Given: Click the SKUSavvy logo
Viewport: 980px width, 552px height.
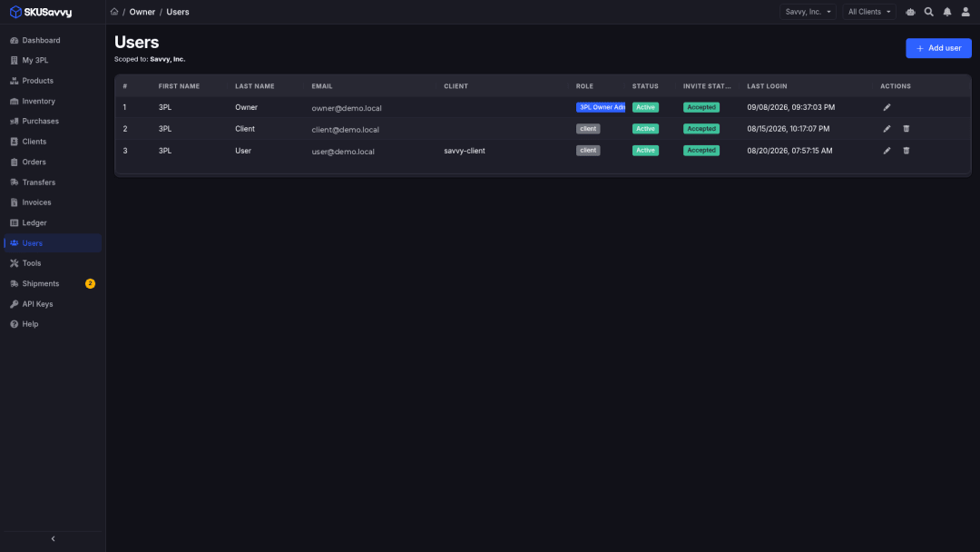Looking at the screenshot, I should (41, 12).
